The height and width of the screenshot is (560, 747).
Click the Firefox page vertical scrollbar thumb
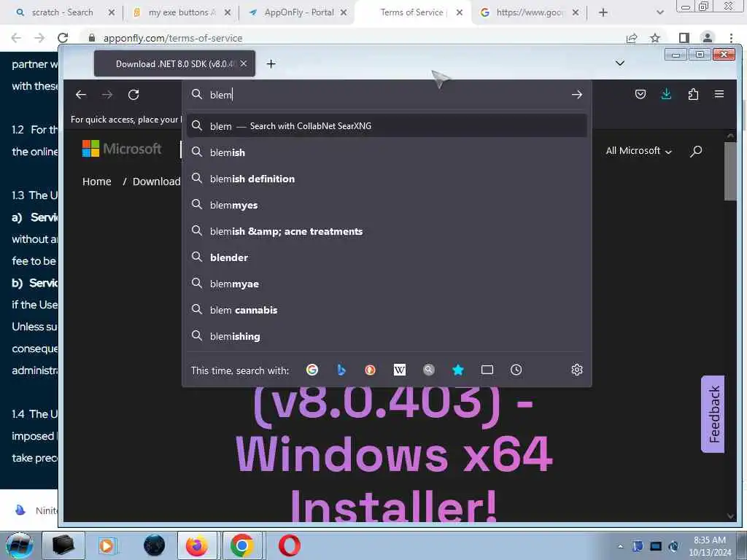pyautogui.click(x=729, y=171)
